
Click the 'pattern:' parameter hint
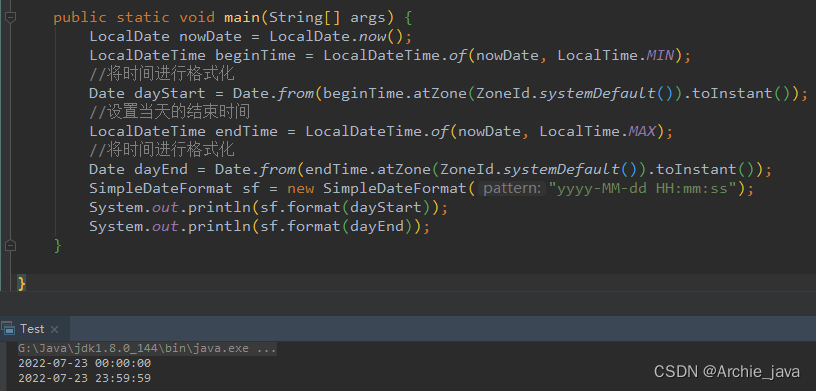click(512, 188)
